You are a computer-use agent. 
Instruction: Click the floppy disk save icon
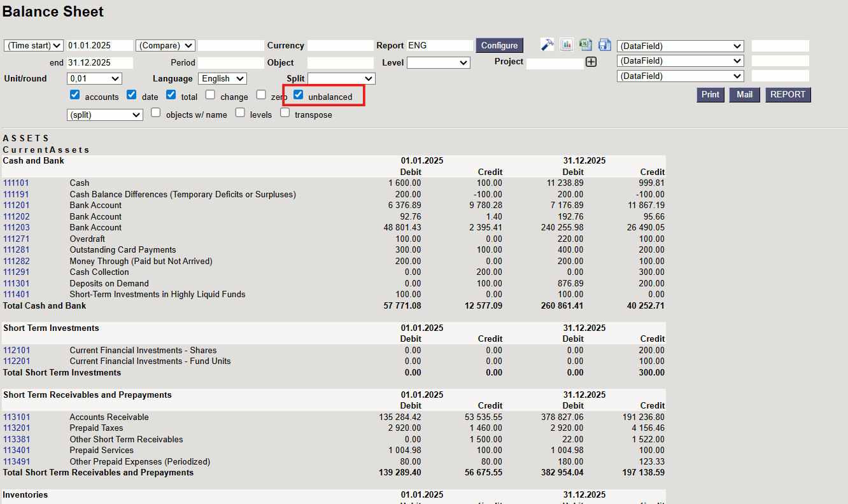coord(604,45)
